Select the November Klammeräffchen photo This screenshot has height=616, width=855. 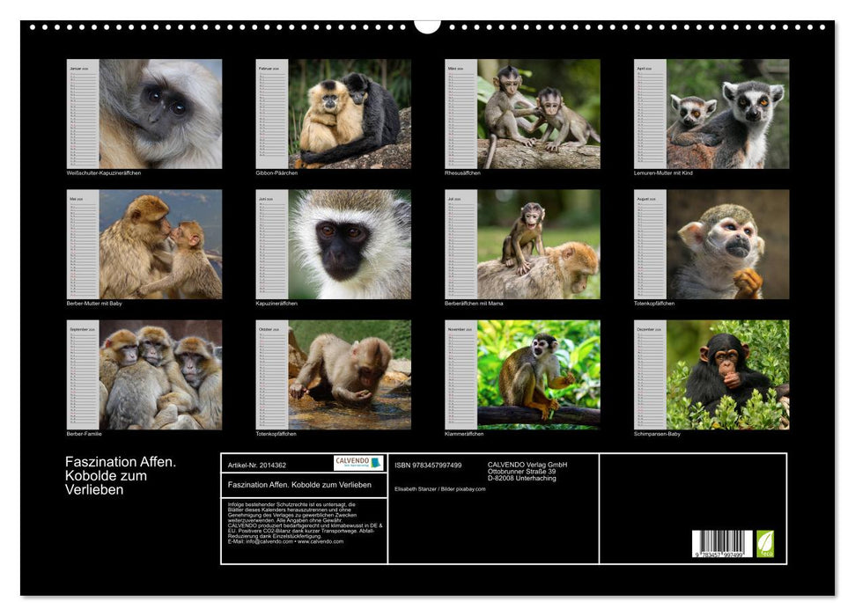(x=538, y=374)
